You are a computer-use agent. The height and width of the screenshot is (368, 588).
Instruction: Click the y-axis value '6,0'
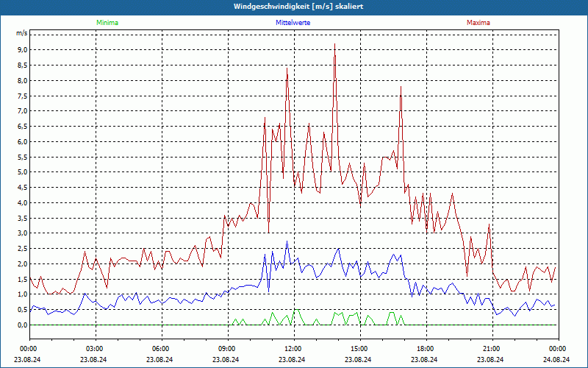click(x=22, y=141)
